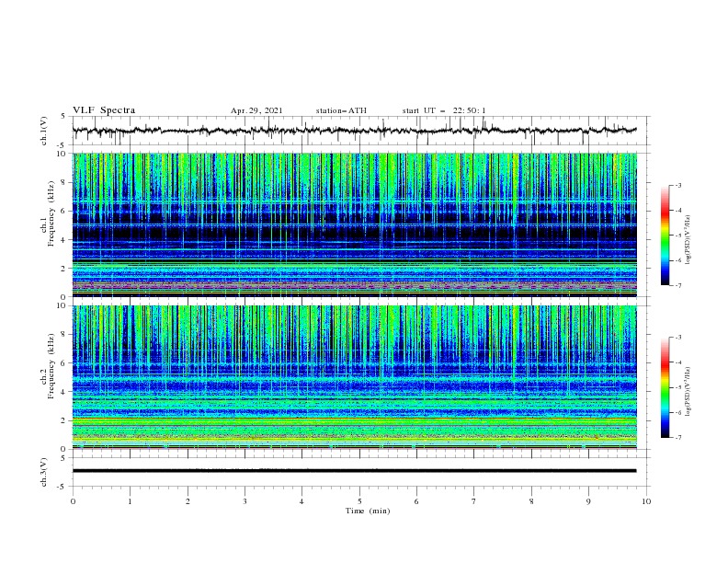Click time axis tick label "1"
728x563 pixels.
(x=130, y=501)
